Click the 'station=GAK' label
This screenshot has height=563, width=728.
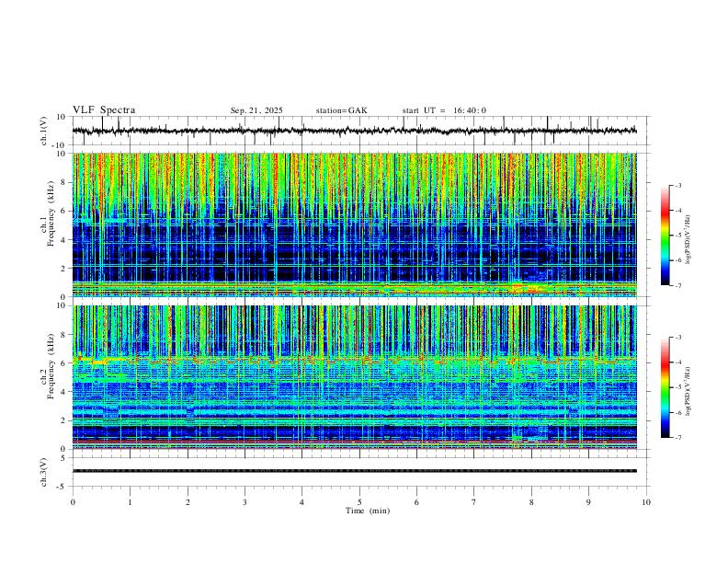(x=342, y=110)
